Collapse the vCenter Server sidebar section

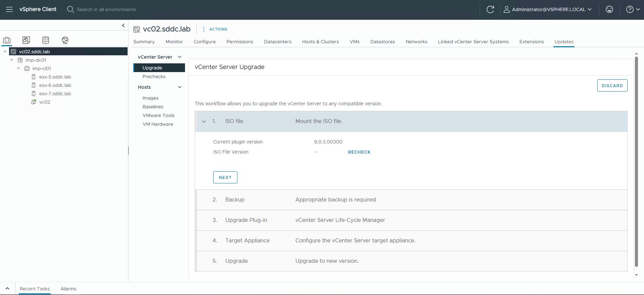(180, 57)
